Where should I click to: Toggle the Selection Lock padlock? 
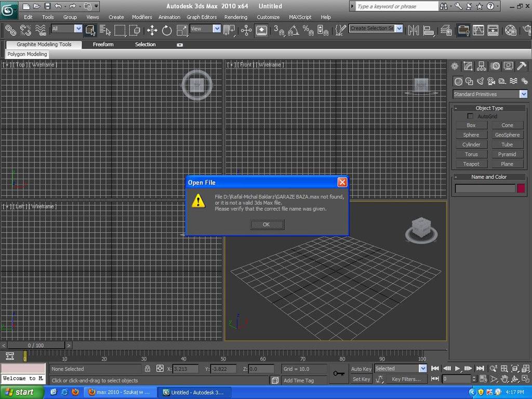pos(147,369)
